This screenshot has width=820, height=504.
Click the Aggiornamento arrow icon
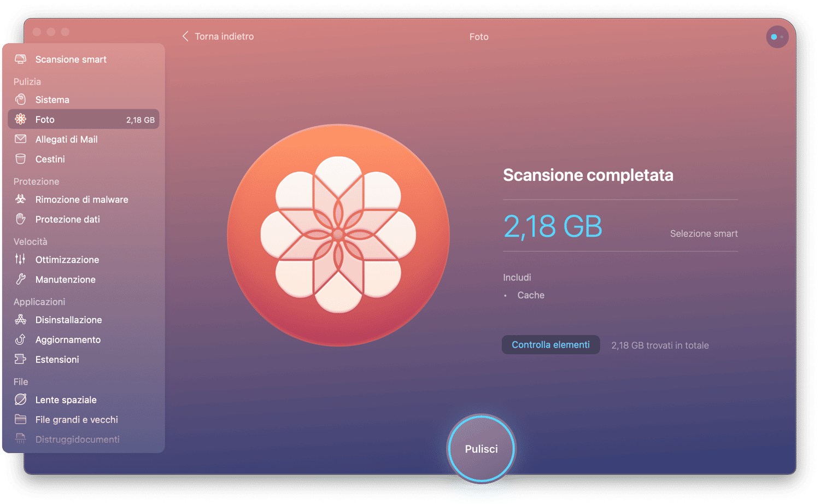click(20, 339)
